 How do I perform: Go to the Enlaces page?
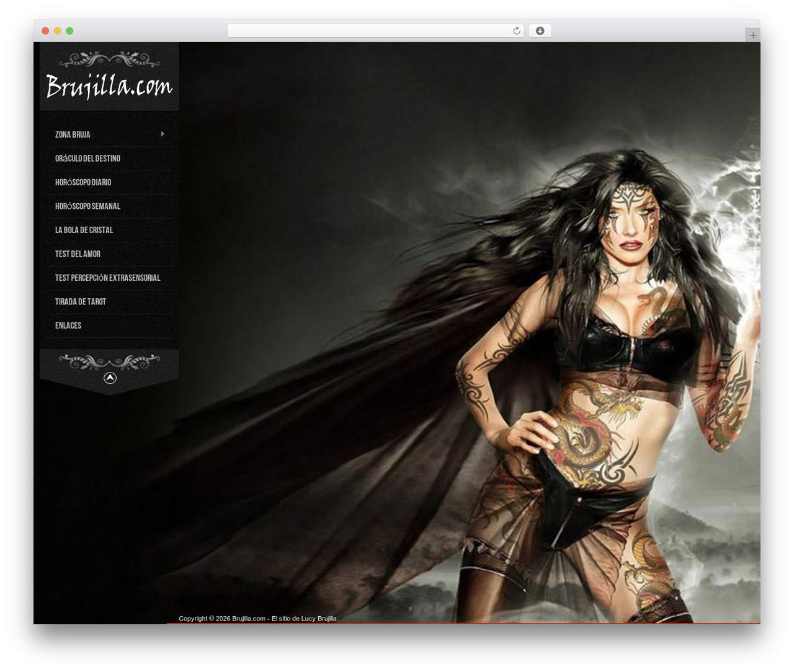point(68,325)
